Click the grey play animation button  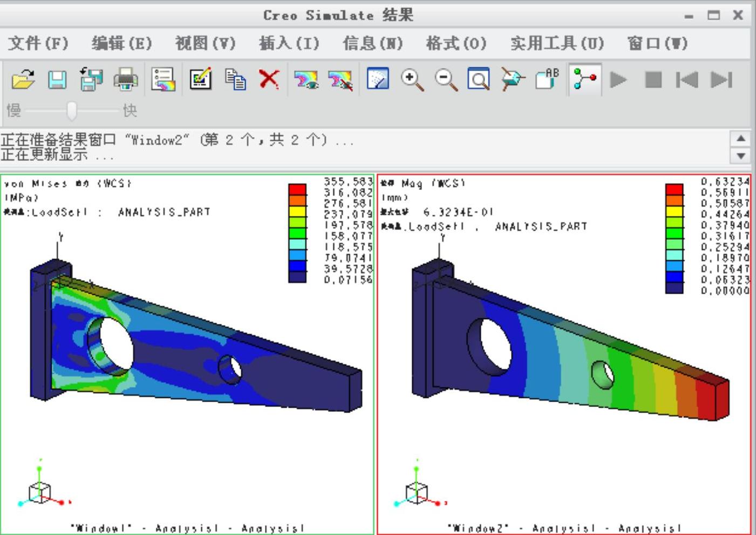click(618, 80)
